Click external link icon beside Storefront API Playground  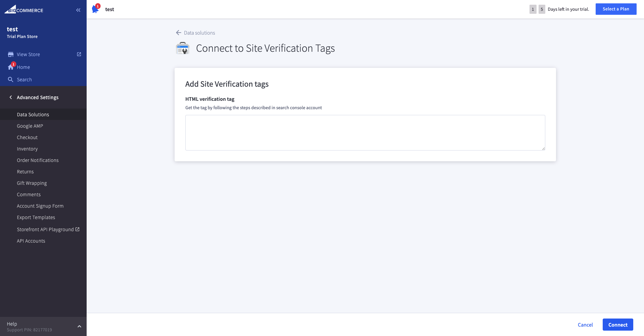coord(77,229)
